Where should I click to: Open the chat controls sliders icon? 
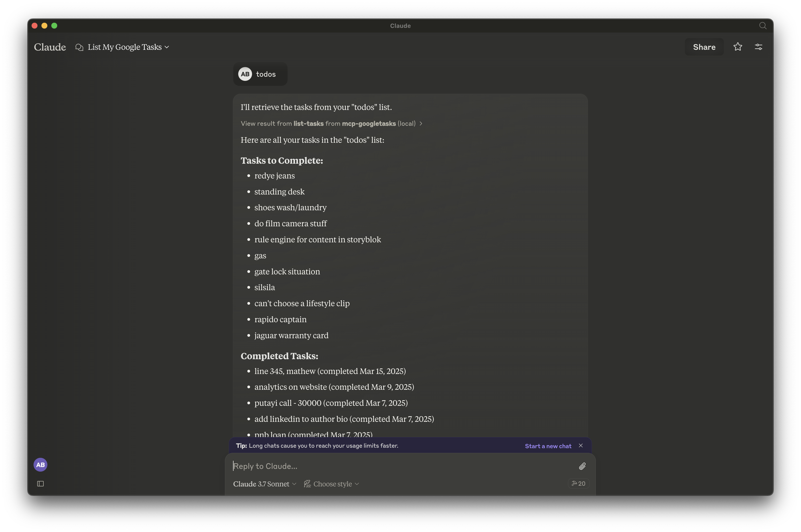(x=758, y=47)
